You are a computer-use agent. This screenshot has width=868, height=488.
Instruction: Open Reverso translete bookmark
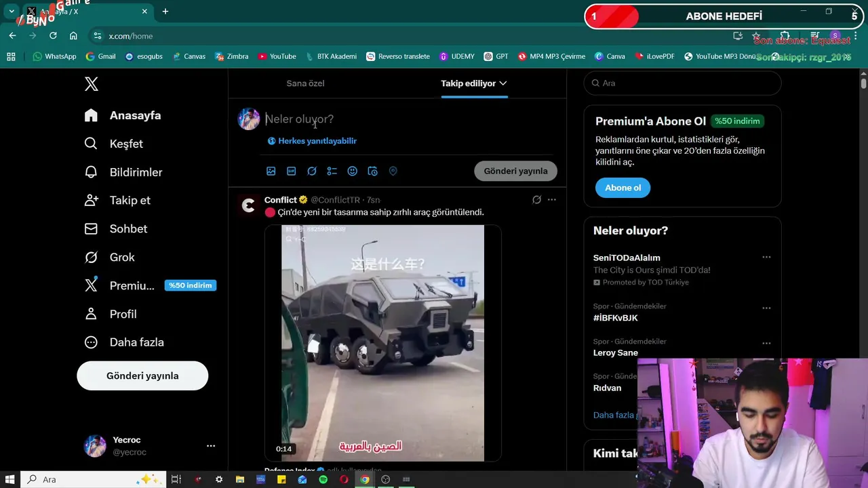pos(398,57)
